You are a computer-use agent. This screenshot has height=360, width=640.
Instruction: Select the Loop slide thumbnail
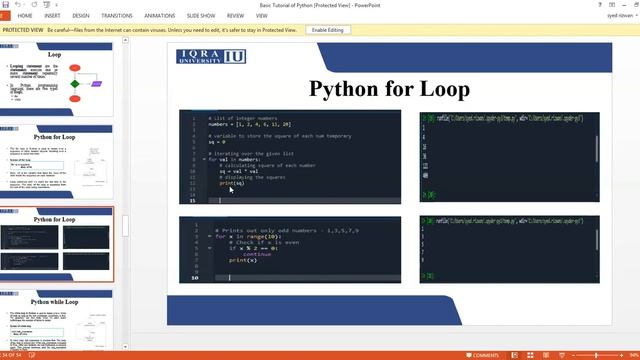(56, 79)
